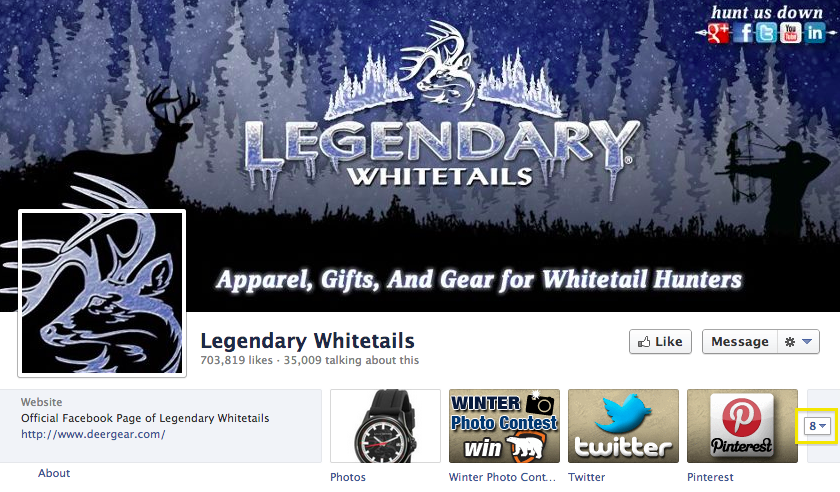Click the YouTube icon in cover banner

(790, 33)
